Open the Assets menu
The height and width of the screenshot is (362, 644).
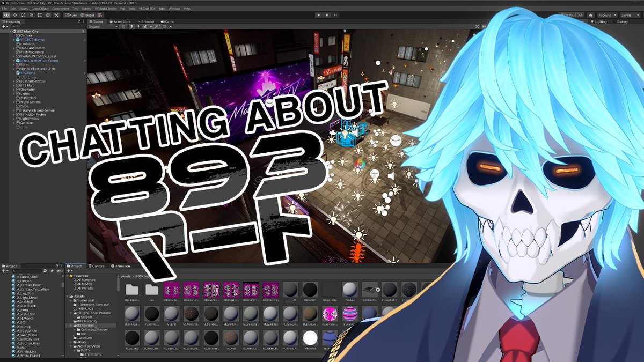pos(24,9)
